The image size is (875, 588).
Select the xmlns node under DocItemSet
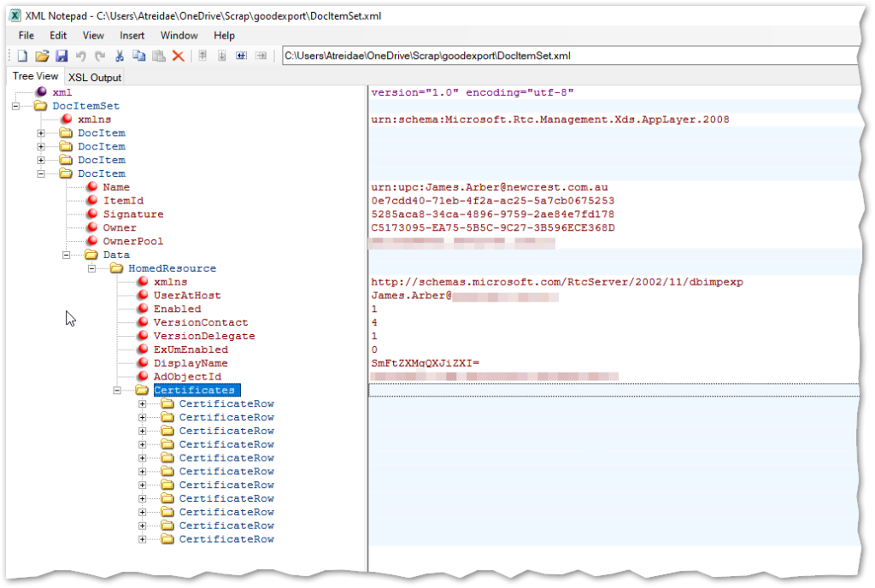click(94, 119)
